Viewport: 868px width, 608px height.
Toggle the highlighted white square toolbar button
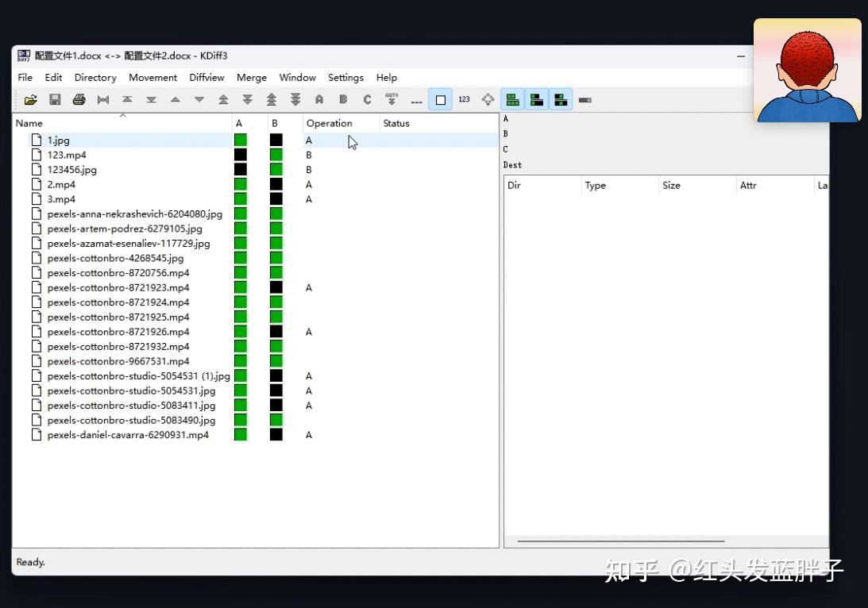(x=441, y=100)
